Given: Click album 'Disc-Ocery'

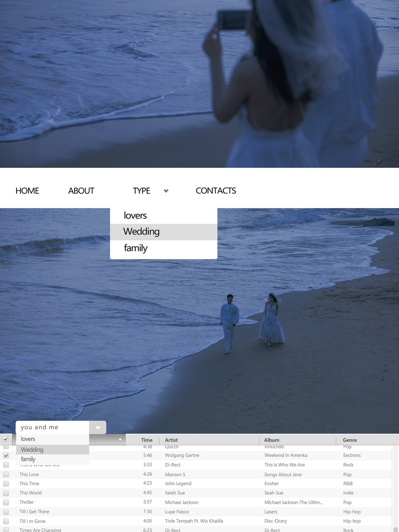Looking at the screenshot, I should pos(276,521).
